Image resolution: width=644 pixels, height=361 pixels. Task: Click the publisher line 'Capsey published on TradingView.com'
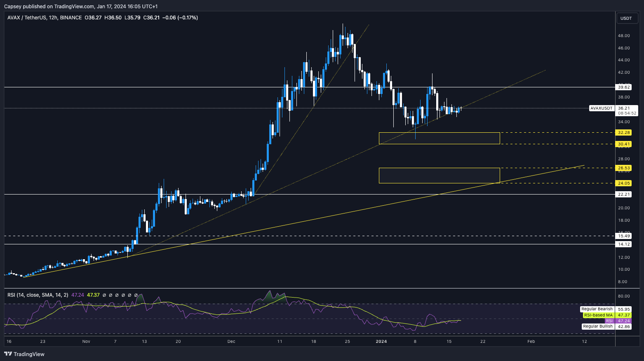49,6
